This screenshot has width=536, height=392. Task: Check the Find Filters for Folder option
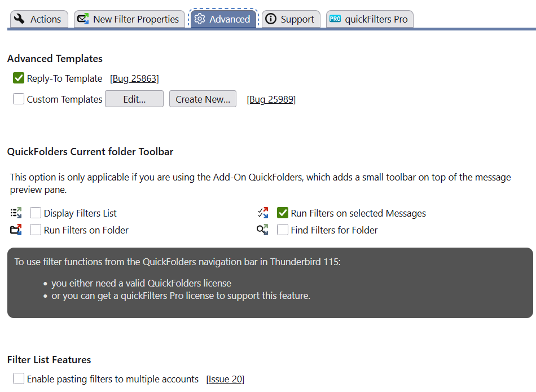(x=283, y=230)
